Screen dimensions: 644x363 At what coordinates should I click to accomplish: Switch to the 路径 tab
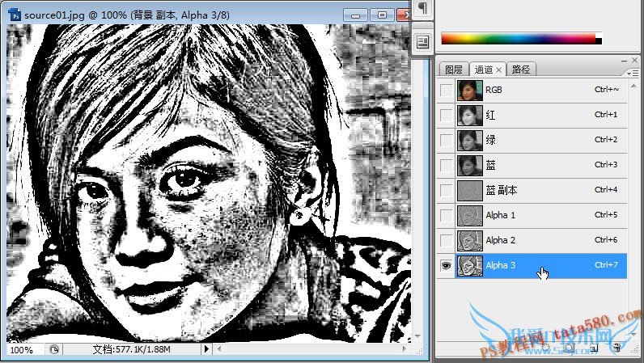522,70
